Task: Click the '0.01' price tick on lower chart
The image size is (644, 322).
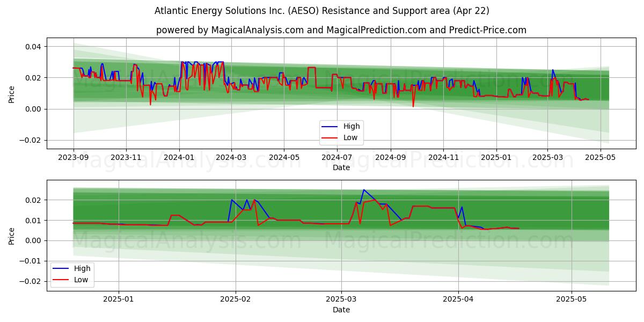Action: (x=33, y=221)
